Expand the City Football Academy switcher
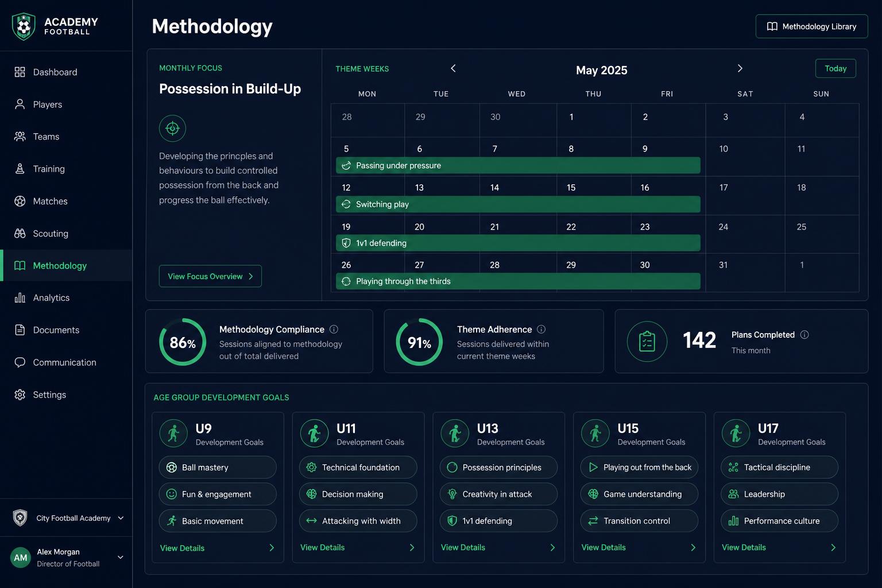The image size is (882, 588). [x=121, y=518]
